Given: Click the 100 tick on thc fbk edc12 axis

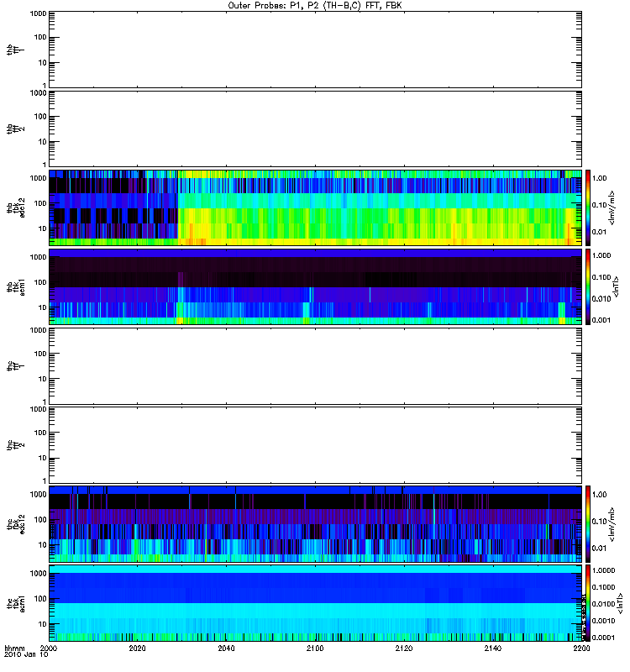Looking at the screenshot, I should (42, 520).
